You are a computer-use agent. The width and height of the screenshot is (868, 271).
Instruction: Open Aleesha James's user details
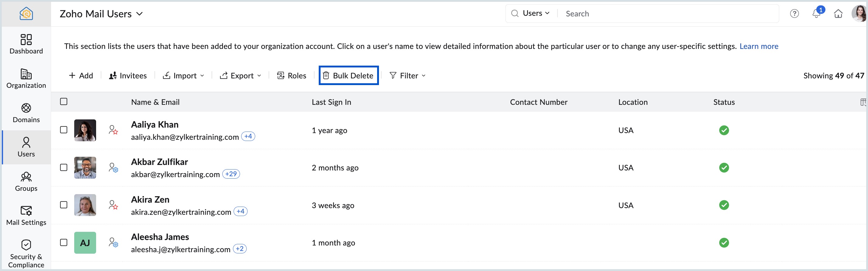(160, 237)
